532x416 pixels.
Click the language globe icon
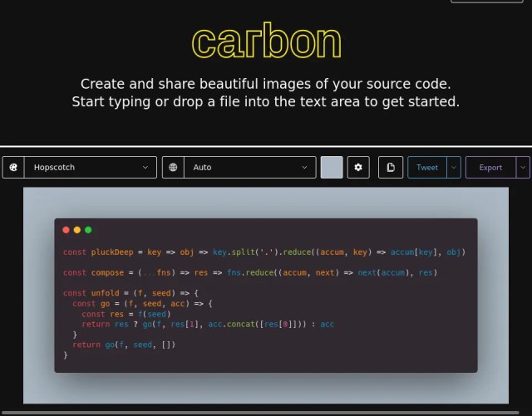[173, 167]
